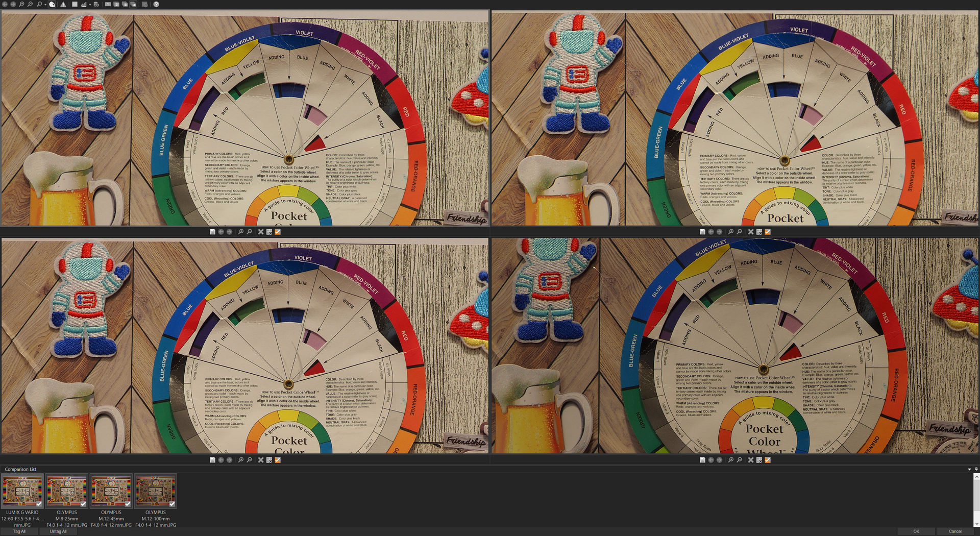This screenshot has width=980, height=536.
Task: Switch to the four-image comparison layout
Action: [x=133, y=4]
